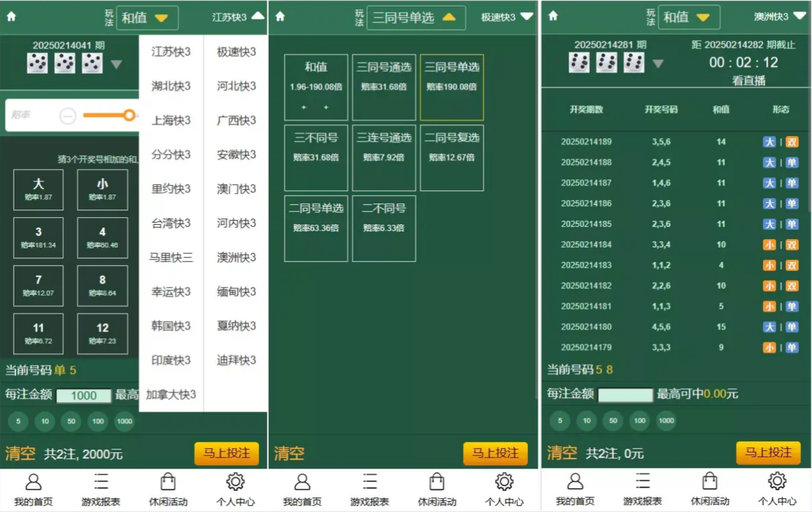Image resolution: width=812 pixels, height=512 pixels.
Task: Click the orange 赔率 slider handle
Action: point(129,115)
